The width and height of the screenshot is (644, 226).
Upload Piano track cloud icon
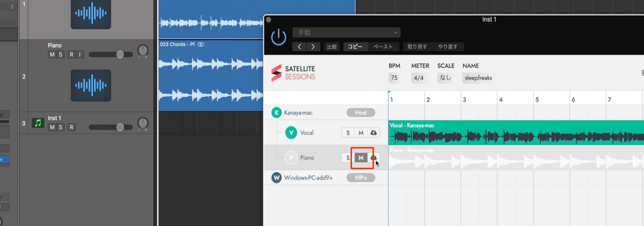(374, 158)
